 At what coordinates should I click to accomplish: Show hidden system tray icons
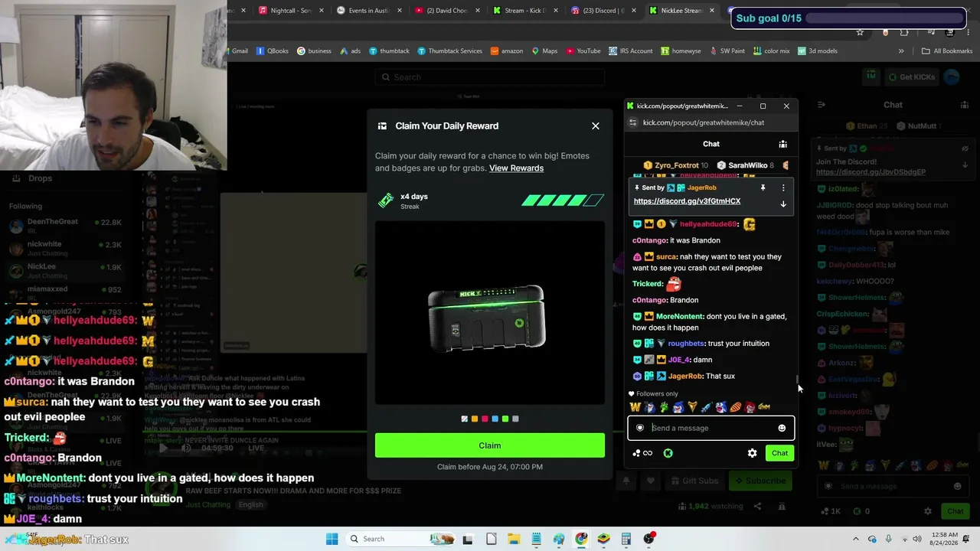856,539
